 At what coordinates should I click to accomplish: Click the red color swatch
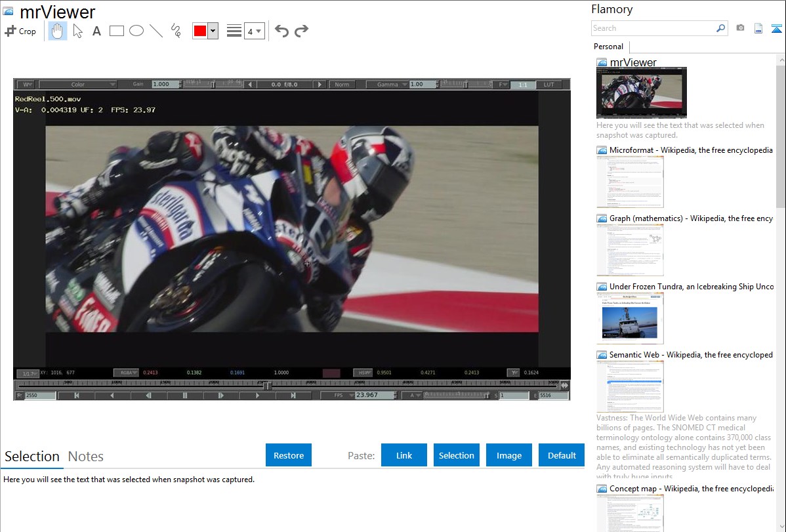pos(200,31)
